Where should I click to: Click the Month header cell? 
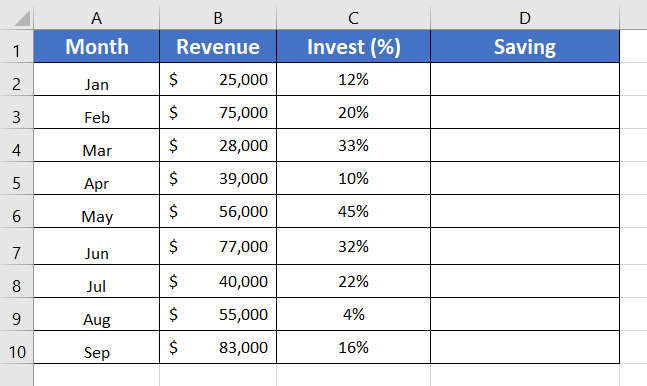(97, 46)
